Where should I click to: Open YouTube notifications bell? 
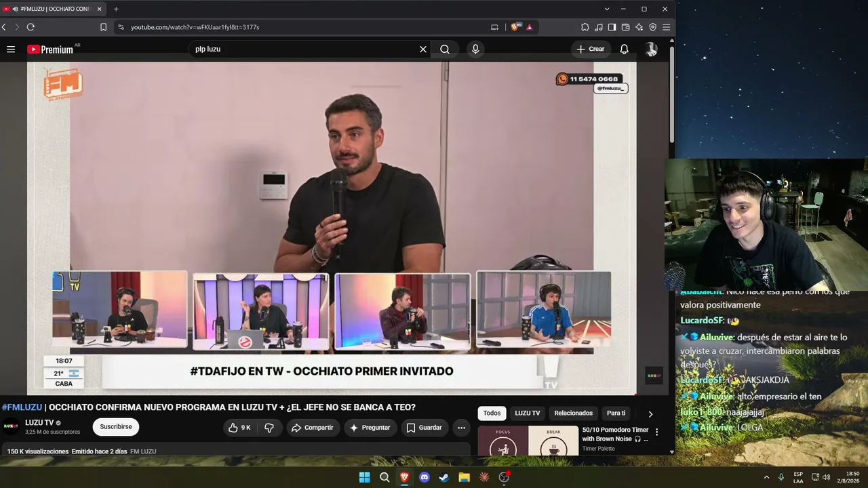click(624, 49)
